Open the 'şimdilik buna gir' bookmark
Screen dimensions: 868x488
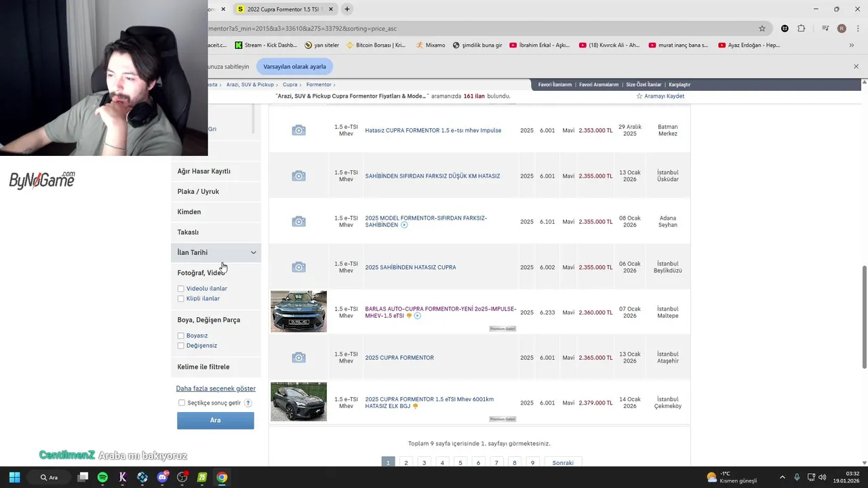tap(477, 45)
